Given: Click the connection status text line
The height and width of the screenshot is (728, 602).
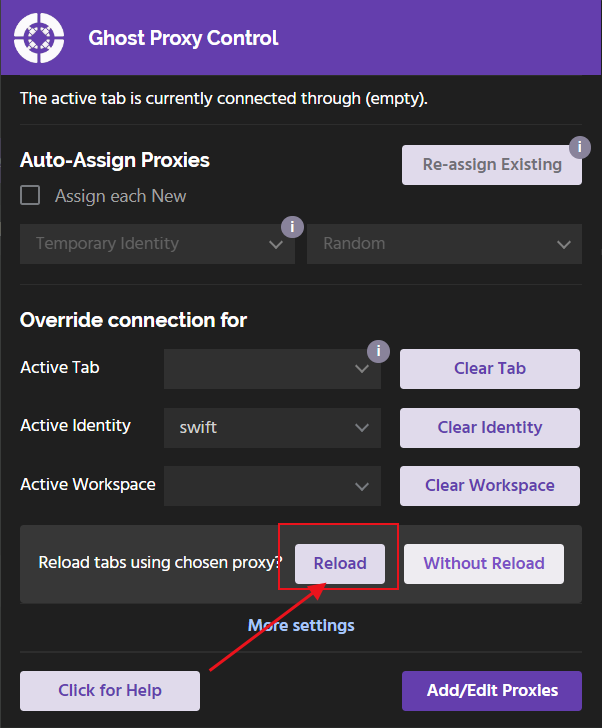Looking at the screenshot, I should click(224, 99).
